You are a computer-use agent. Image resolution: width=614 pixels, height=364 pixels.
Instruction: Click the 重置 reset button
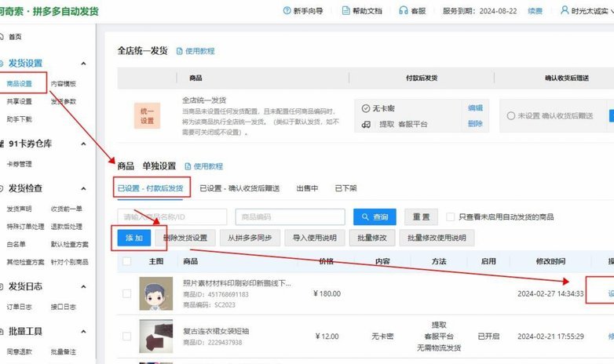tap(421, 217)
